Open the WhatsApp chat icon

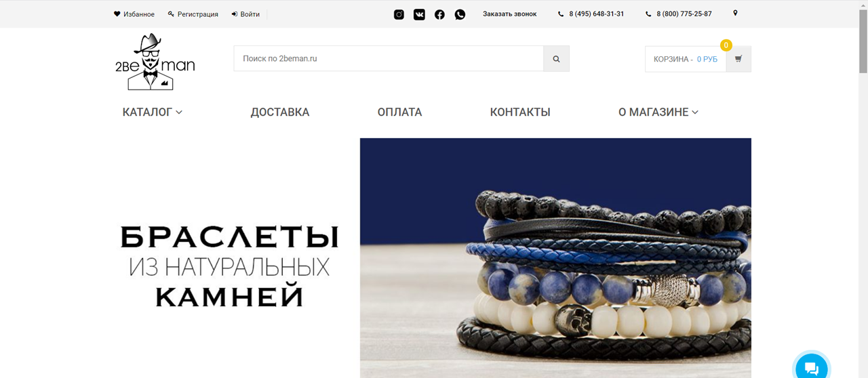click(460, 14)
